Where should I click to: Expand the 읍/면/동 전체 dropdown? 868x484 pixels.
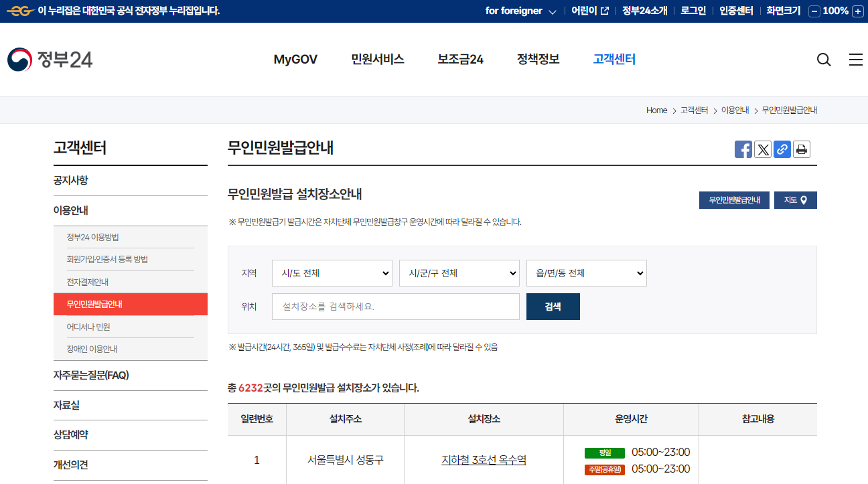586,273
